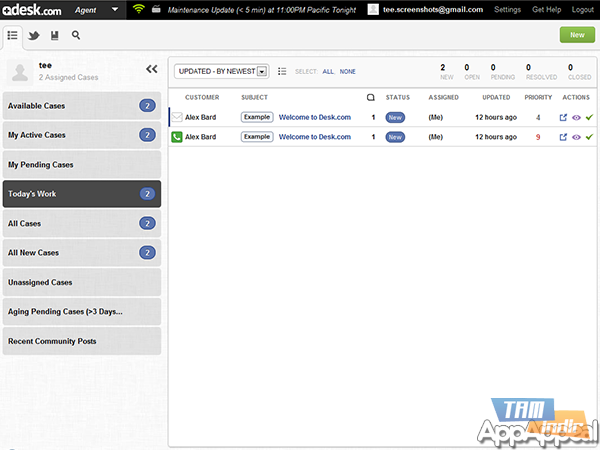600x450 pixels.
Task: Click the green New button
Action: 577,35
